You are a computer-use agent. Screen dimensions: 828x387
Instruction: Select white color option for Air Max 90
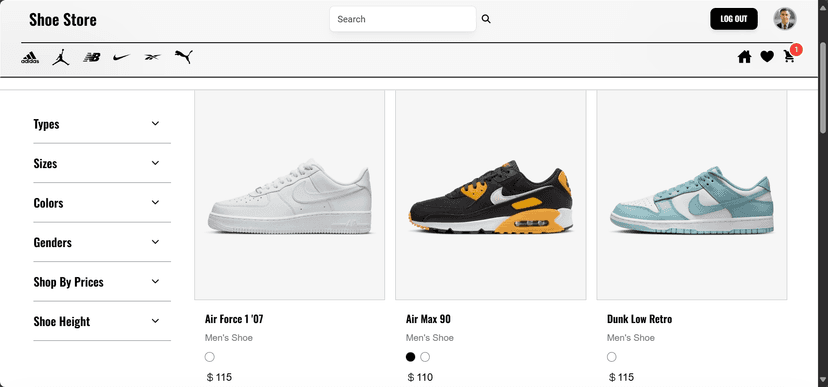pyautogui.click(x=425, y=357)
